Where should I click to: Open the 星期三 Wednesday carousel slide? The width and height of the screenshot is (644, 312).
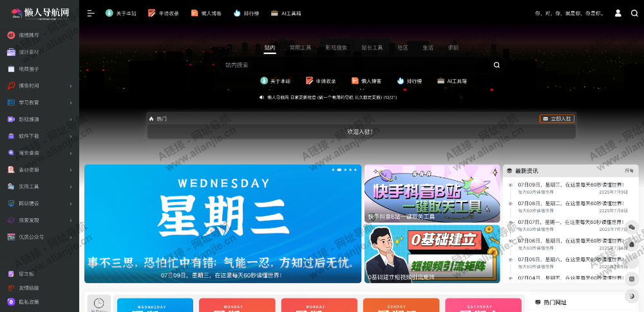coord(223,224)
